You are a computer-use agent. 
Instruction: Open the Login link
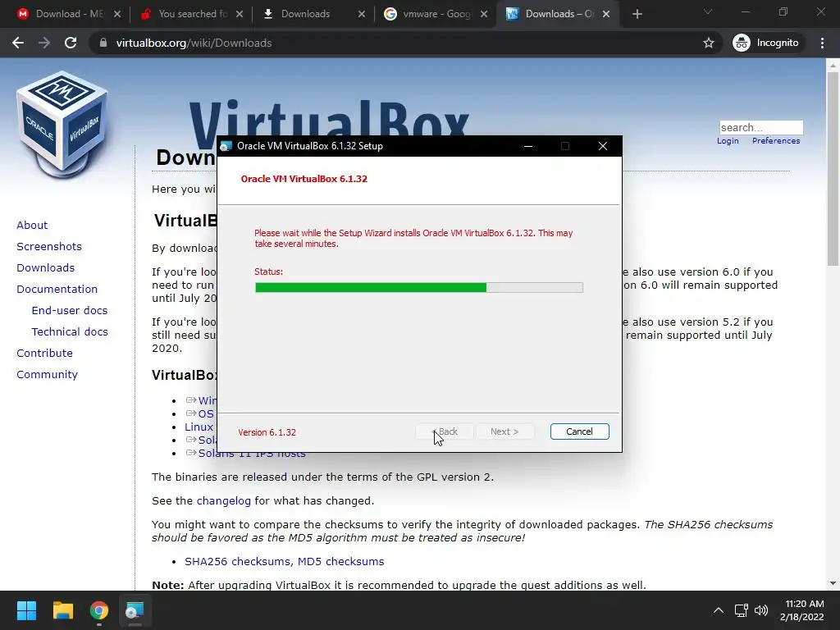point(728,141)
